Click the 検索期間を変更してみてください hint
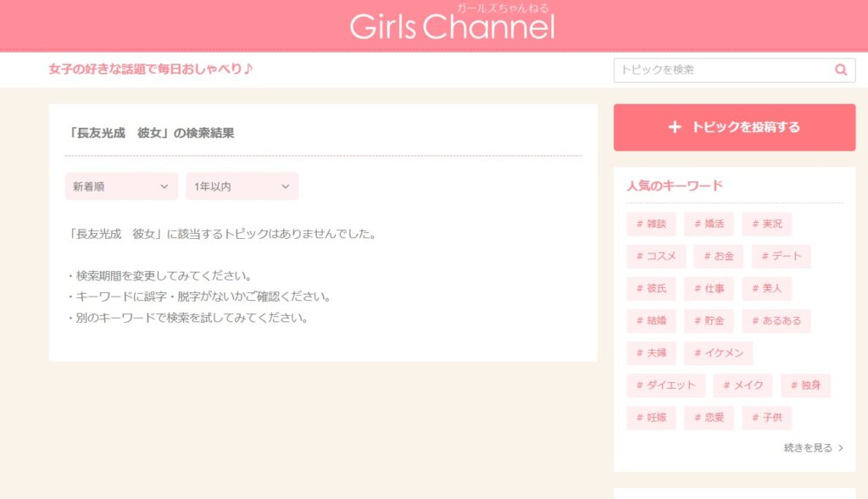The image size is (868, 499). (160, 275)
